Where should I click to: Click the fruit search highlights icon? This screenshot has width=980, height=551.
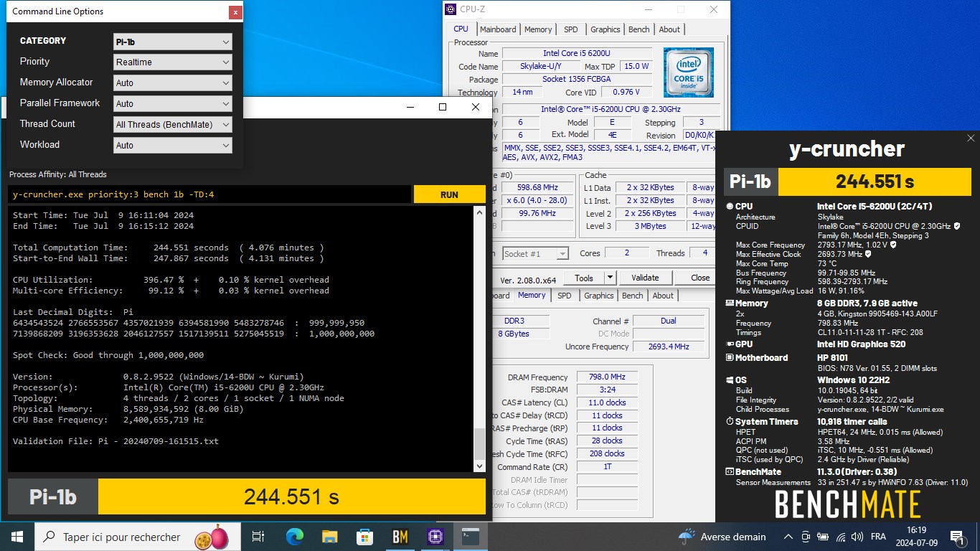(x=213, y=537)
